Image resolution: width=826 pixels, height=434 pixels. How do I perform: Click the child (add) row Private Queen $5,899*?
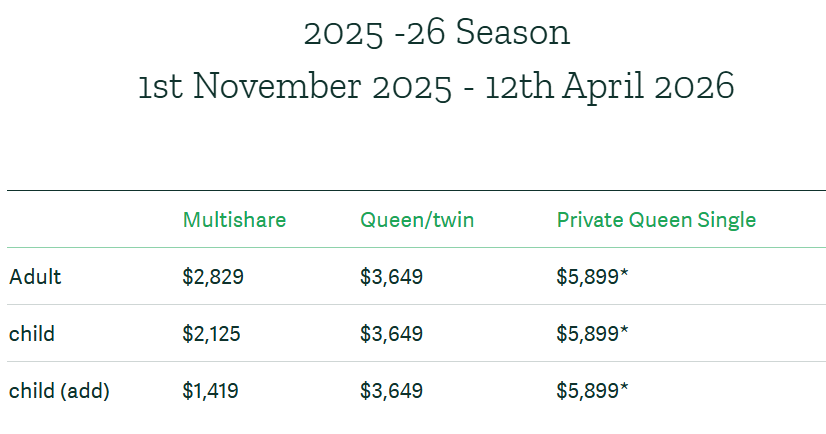point(592,391)
